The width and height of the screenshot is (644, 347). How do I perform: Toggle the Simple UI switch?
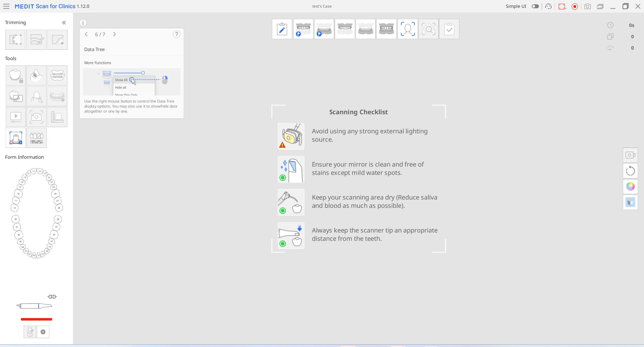[x=535, y=6]
